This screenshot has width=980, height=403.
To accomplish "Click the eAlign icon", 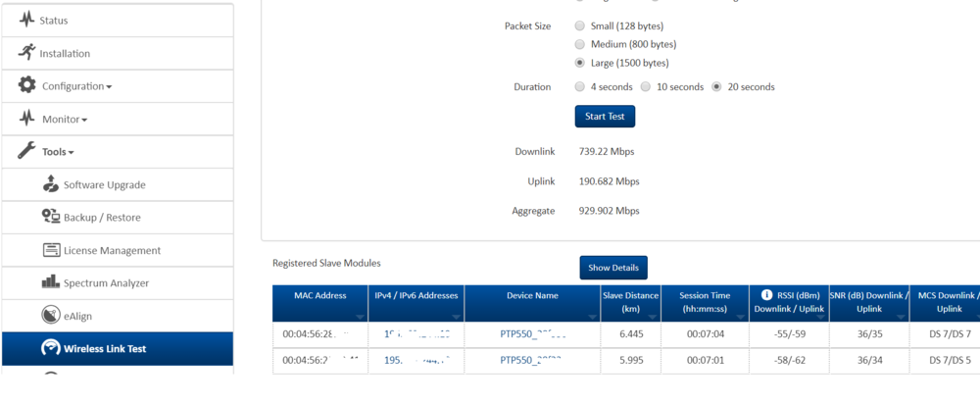I will click(51, 316).
